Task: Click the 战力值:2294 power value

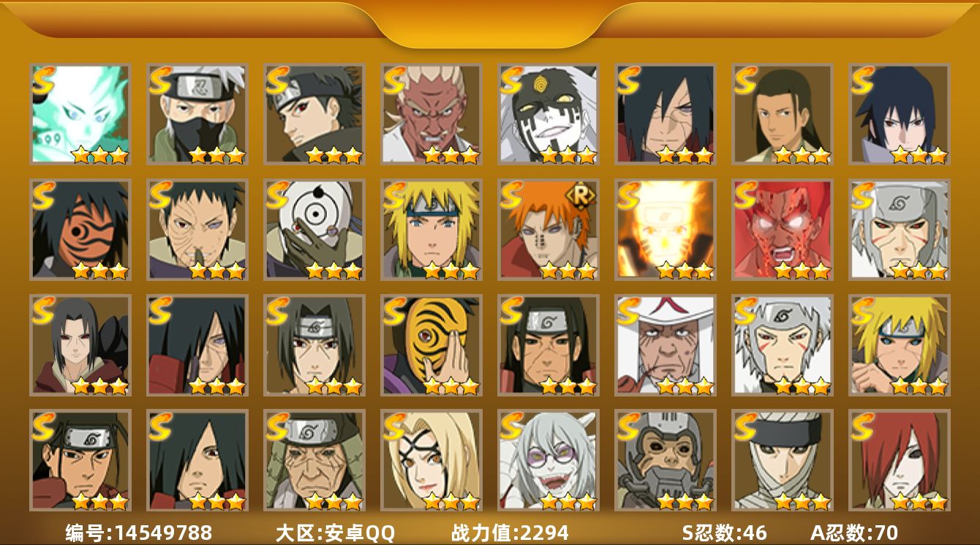Action: pos(510,533)
